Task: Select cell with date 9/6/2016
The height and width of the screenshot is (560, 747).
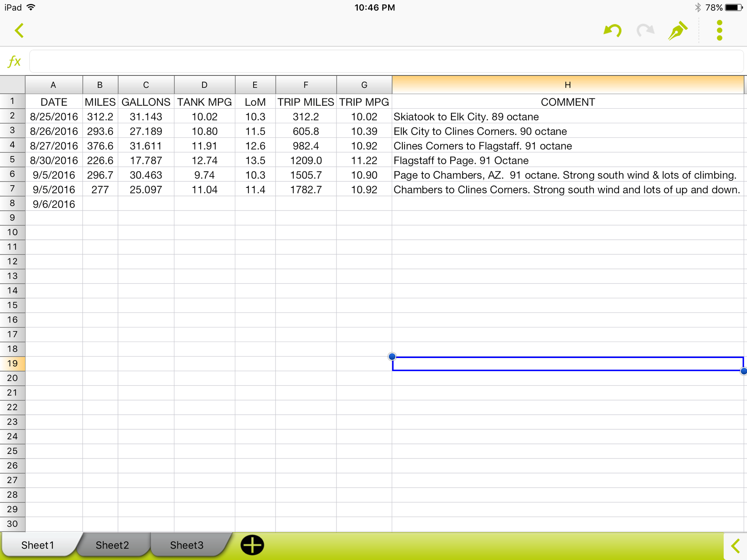Action: 54,204
